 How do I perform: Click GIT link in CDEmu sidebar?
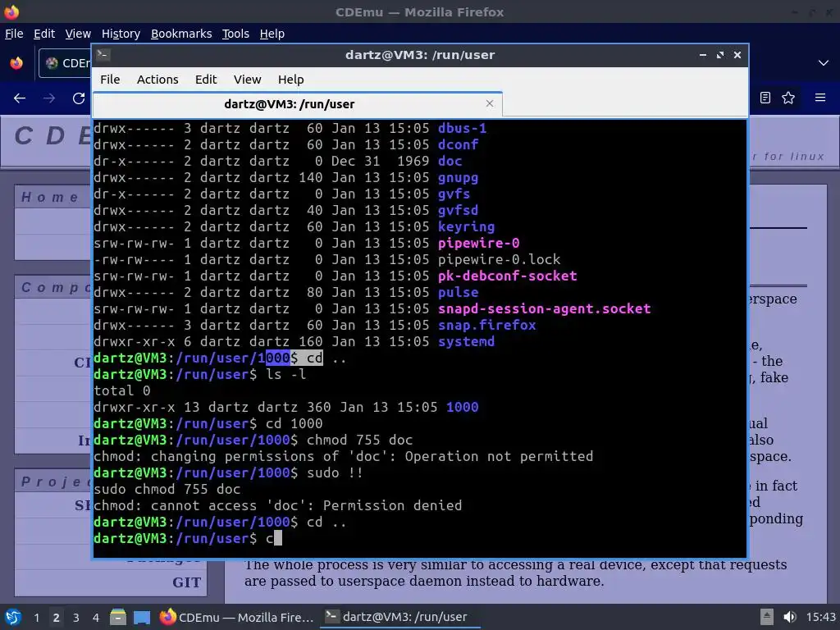tap(186, 582)
